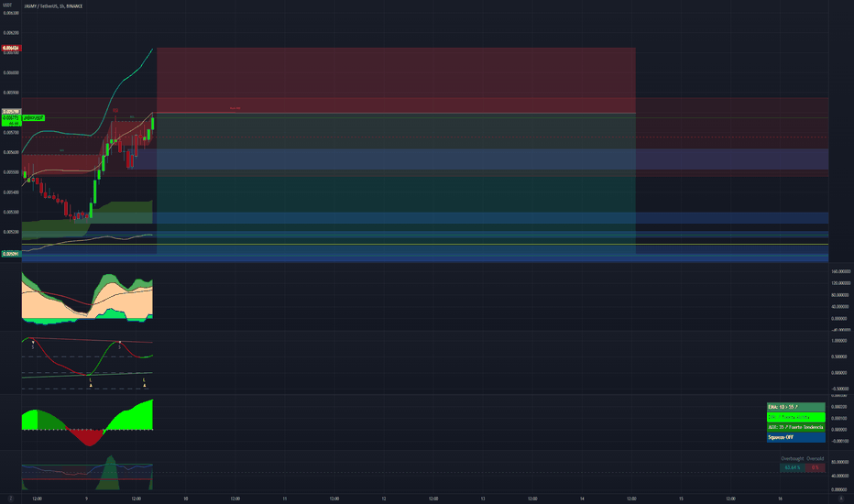Click the red stop-loss zone of the position tool
This screenshot has height=504, width=854.
396,80
